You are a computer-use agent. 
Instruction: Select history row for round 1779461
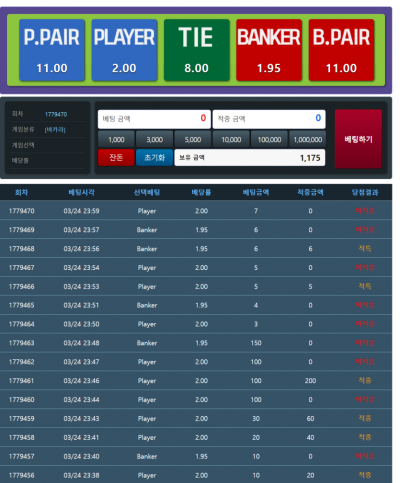(x=196, y=381)
